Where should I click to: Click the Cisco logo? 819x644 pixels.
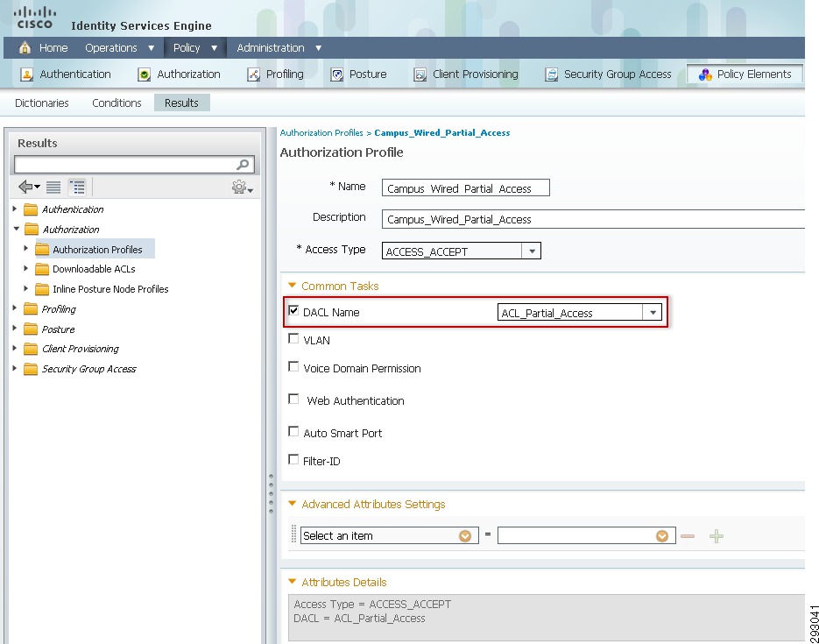(34, 18)
